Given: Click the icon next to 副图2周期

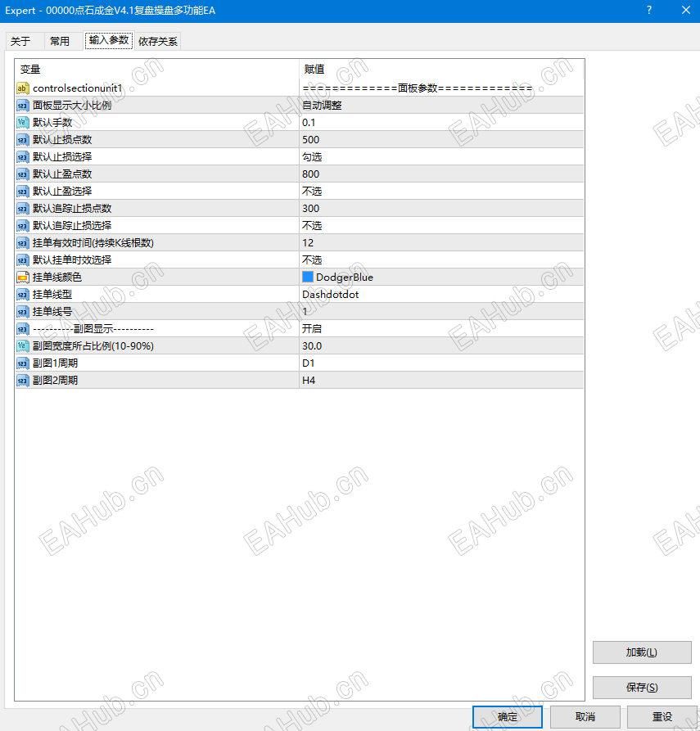Looking at the screenshot, I should point(22,381).
